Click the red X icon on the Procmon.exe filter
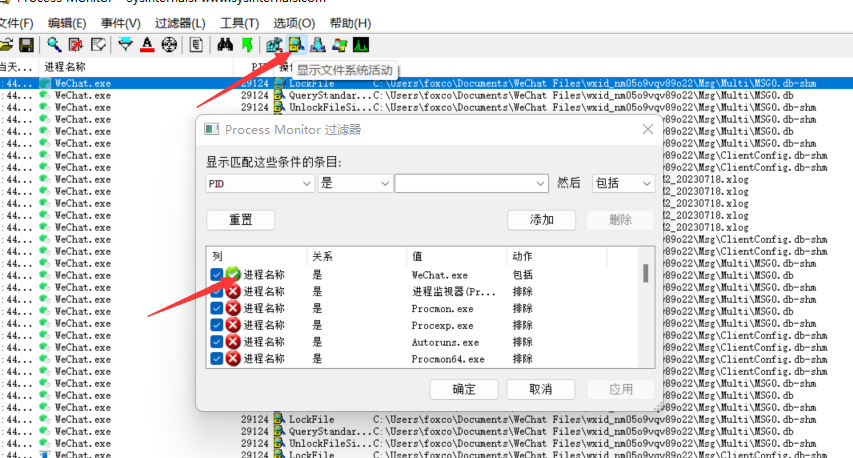 (233, 308)
